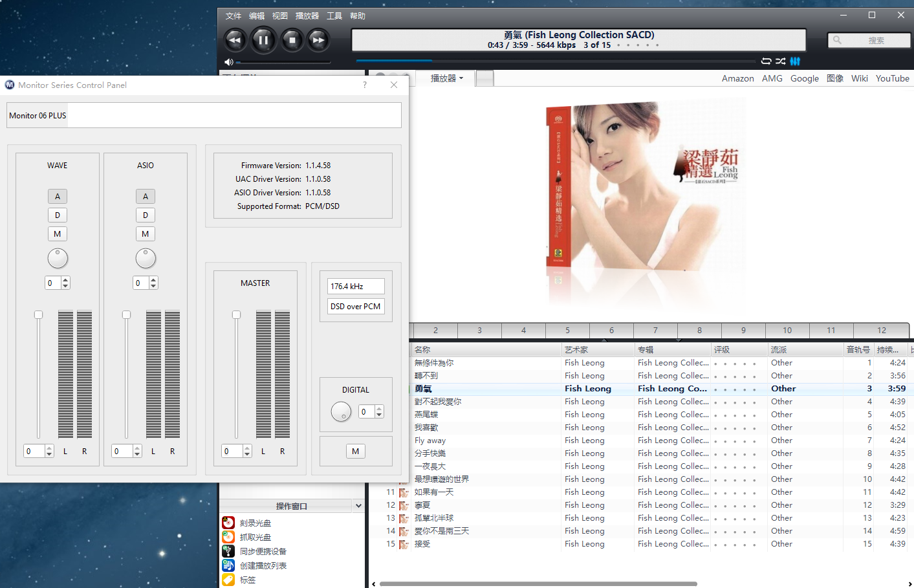Collapse the 操作窗口 panel

coord(358,506)
